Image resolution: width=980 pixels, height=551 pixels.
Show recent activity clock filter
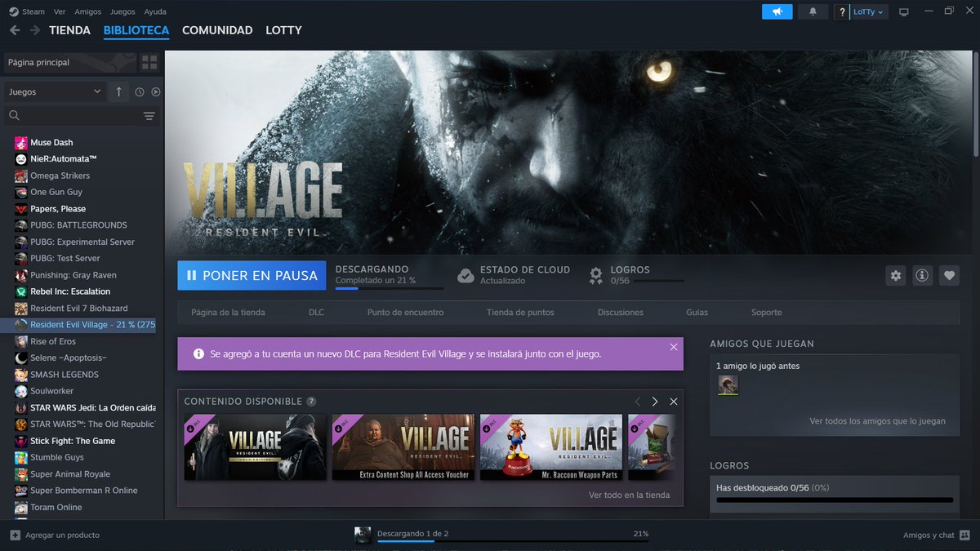[x=140, y=92]
